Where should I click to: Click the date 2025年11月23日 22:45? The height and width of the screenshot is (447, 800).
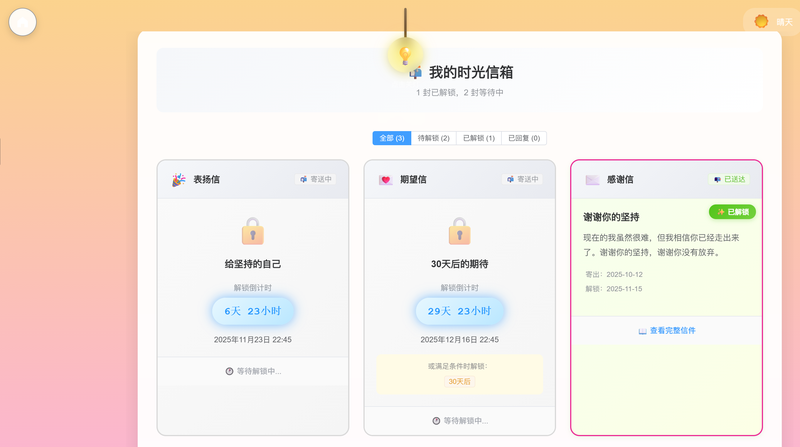tap(253, 340)
